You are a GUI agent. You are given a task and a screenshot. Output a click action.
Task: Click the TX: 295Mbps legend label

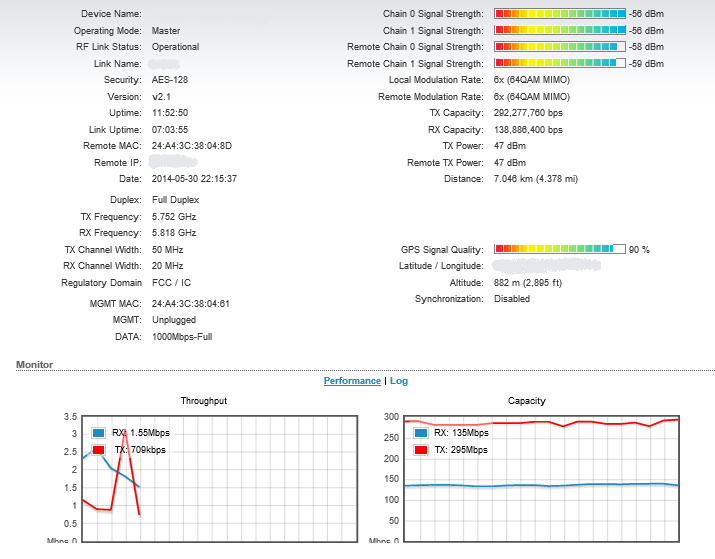coord(461,450)
